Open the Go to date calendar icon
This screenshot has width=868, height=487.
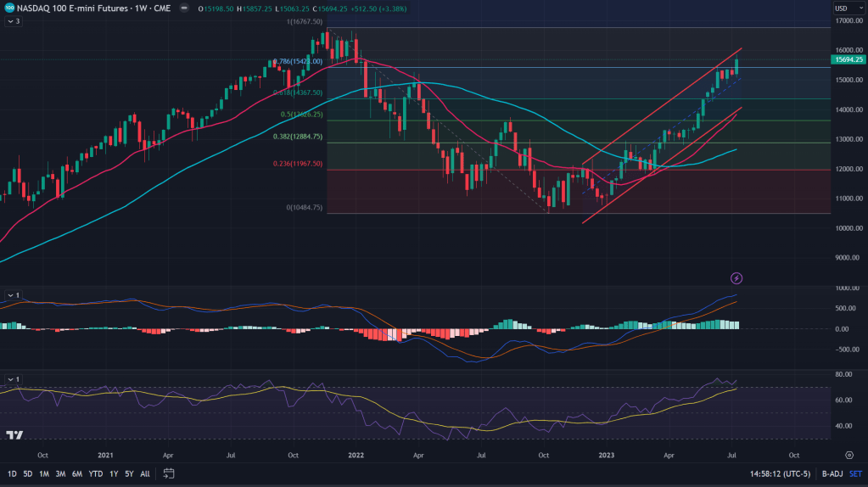click(x=169, y=473)
